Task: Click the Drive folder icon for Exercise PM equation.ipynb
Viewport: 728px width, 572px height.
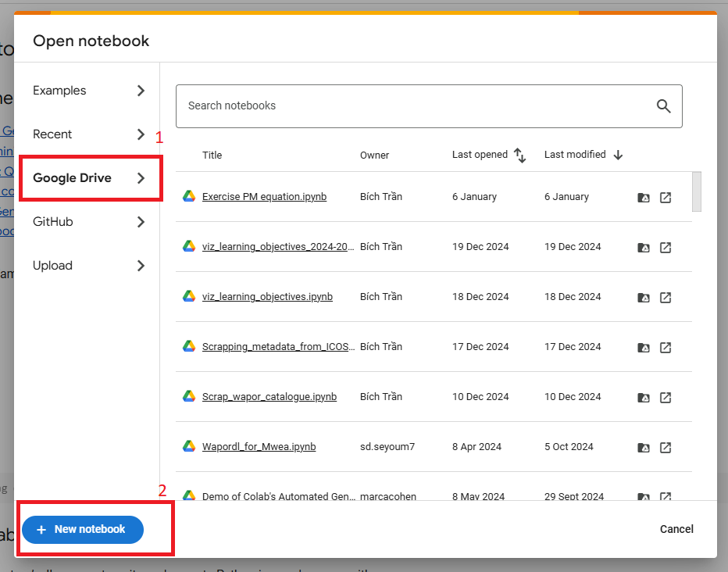Action: pyautogui.click(x=644, y=198)
